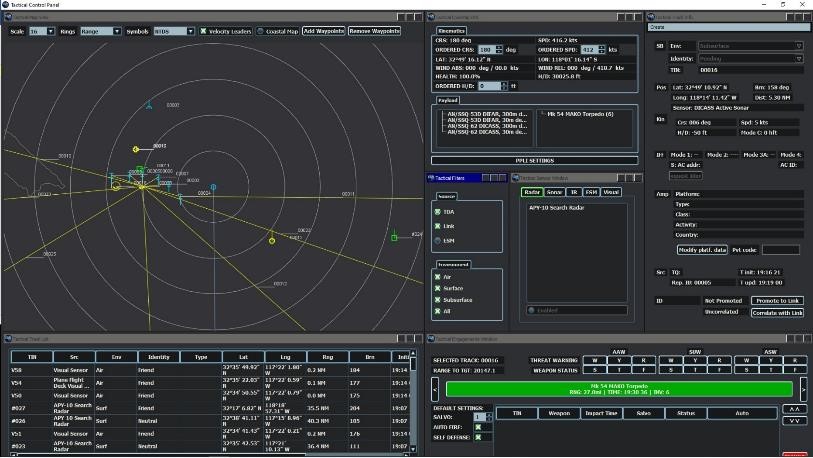Select first AN/SSQ-53D DIFAR, 300m payload entry
This screenshot has height=458, width=813.
487,114
